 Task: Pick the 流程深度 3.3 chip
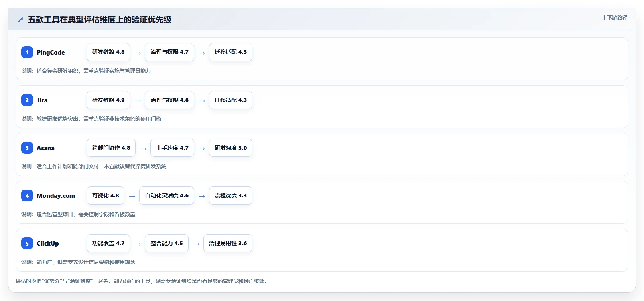point(230,195)
